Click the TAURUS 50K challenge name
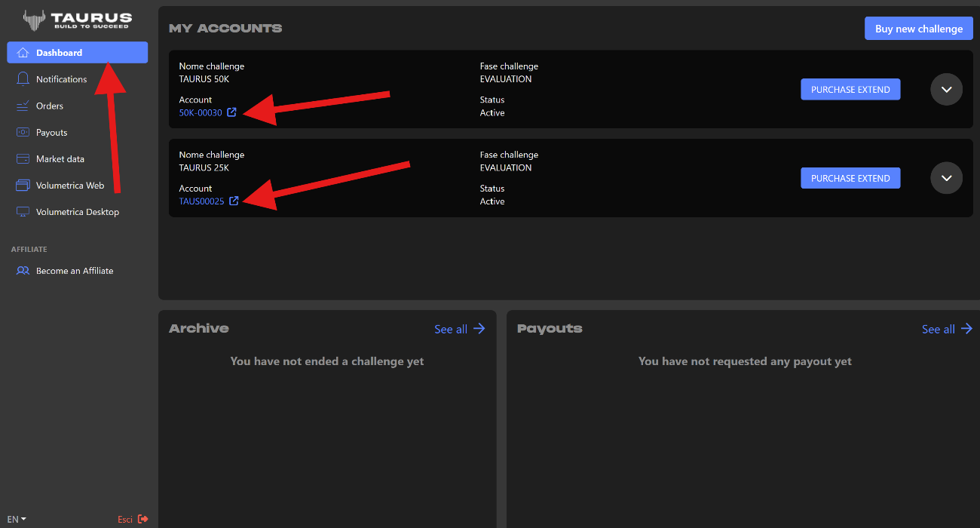This screenshot has width=980, height=528. point(204,79)
